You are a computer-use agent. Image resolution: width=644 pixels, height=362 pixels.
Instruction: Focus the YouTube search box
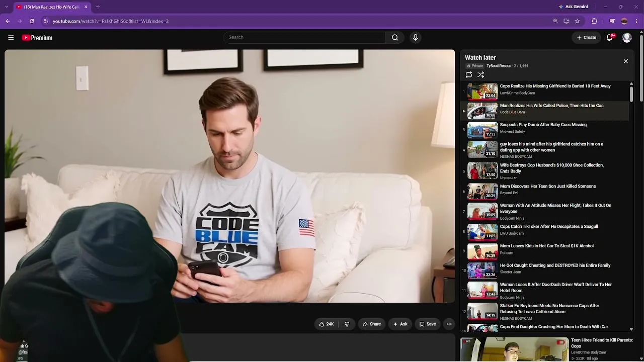(304, 37)
